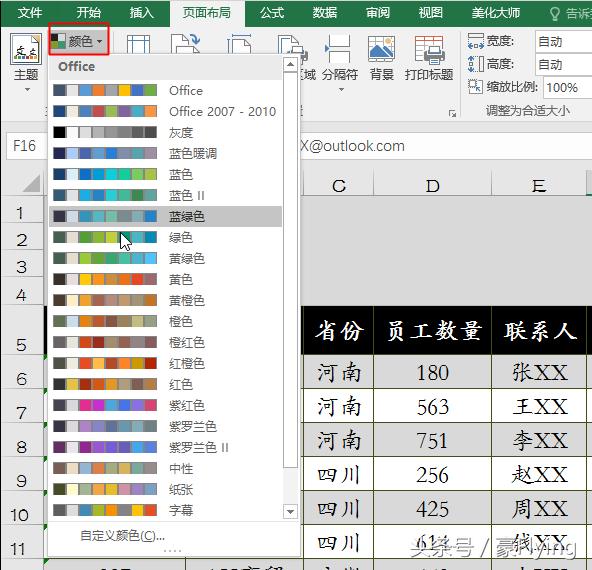Viewport: 592px width, 570px height.
Task: Switch to the 开始 tab
Action: 88,13
